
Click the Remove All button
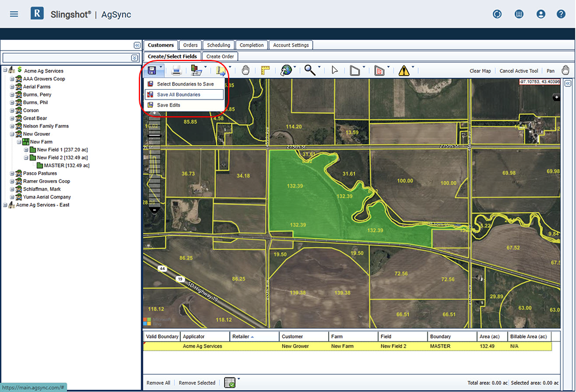(158, 383)
